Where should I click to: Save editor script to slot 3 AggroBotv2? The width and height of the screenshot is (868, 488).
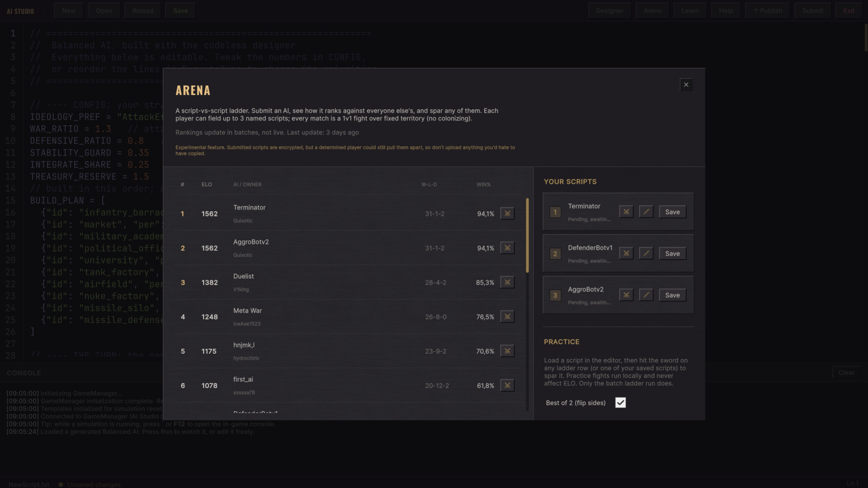click(x=672, y=295)
